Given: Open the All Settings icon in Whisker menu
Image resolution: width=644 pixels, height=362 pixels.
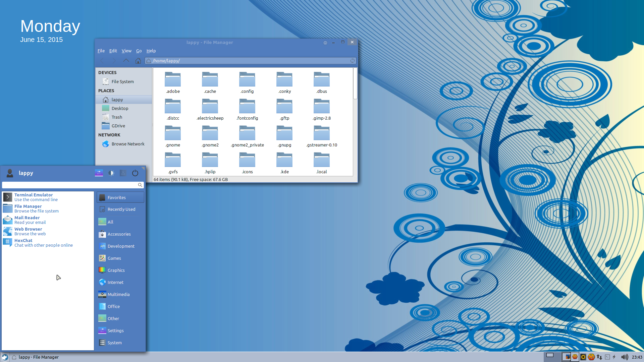Looking at the screenshot, I should (99, 173).
